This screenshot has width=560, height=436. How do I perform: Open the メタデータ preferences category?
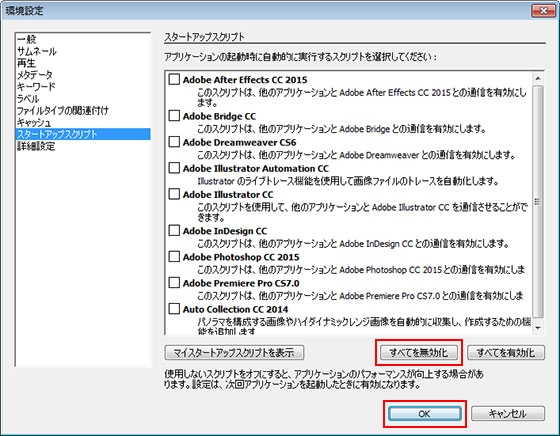pos(83,75)
